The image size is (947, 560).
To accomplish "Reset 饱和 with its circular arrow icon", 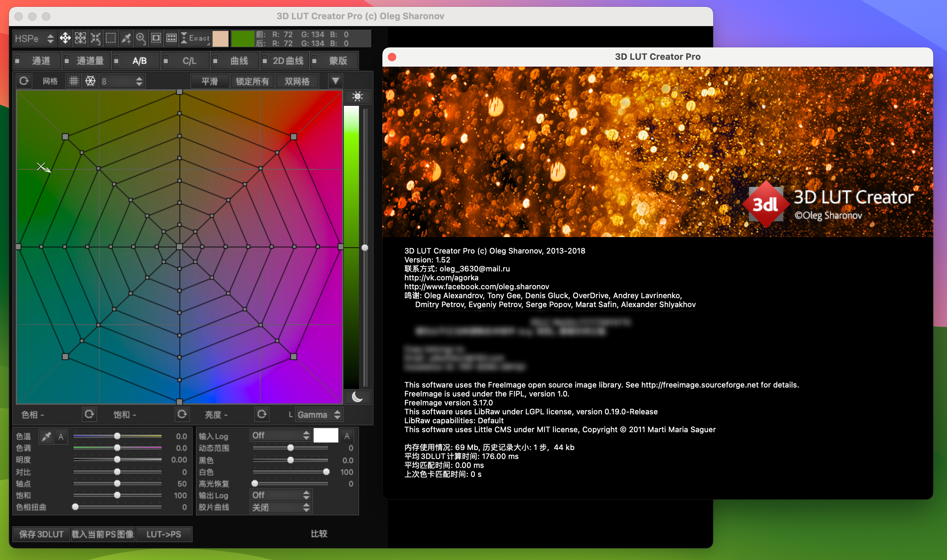I will 182,414.
